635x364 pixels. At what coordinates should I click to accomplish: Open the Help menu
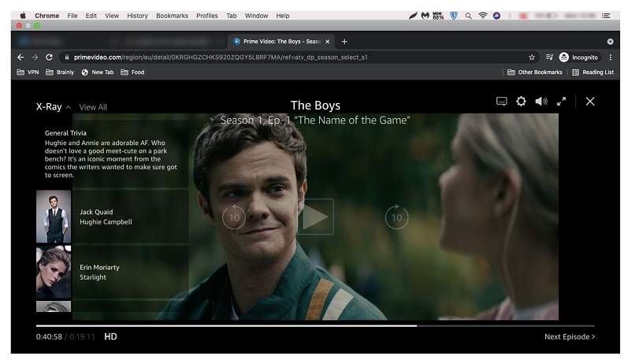(283, 16)
